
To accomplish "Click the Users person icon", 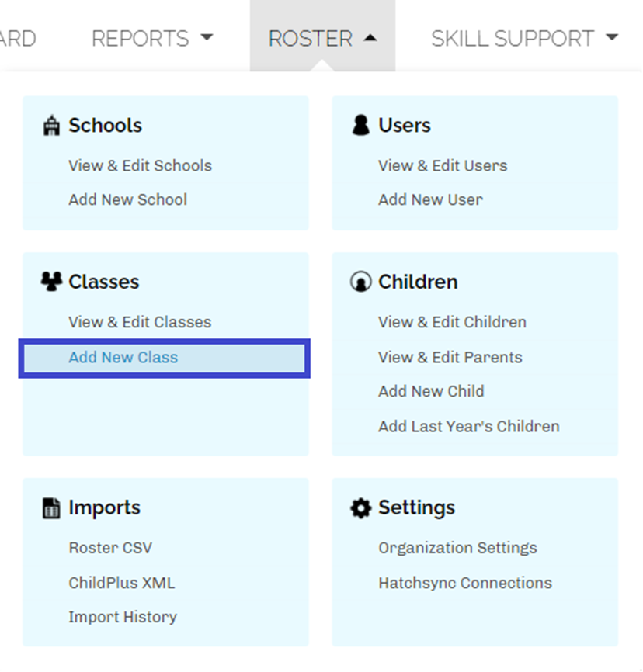I will tap(360, 126).
